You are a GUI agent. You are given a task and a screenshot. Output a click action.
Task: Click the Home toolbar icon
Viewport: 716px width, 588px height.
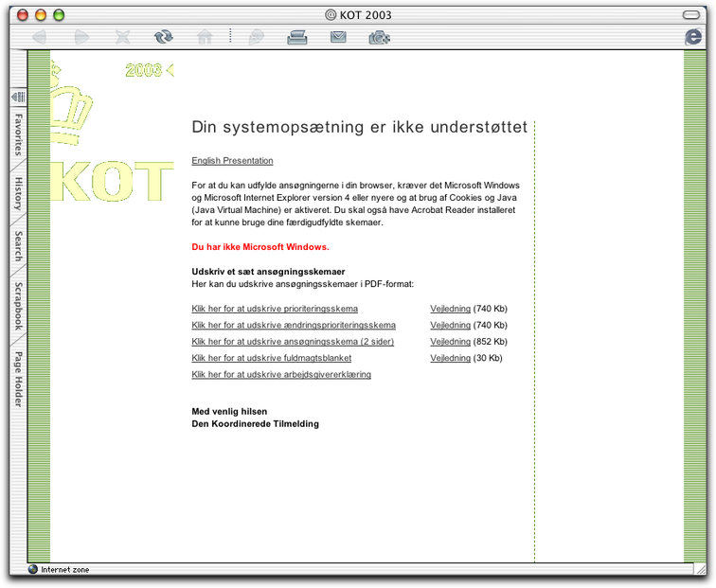pos(205,37)
